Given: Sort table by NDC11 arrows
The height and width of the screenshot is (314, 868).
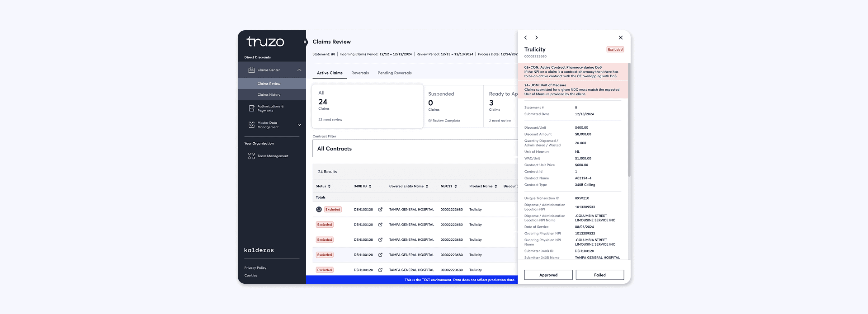Looking at the screenshot, I should point(456,186).
